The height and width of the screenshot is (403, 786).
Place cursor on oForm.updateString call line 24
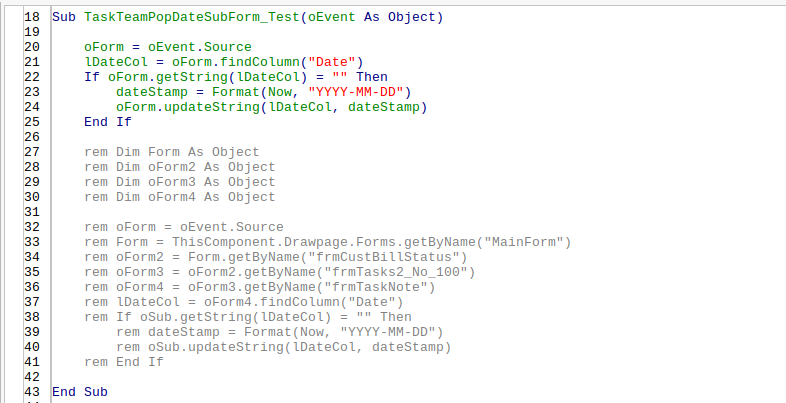point(272,107)
